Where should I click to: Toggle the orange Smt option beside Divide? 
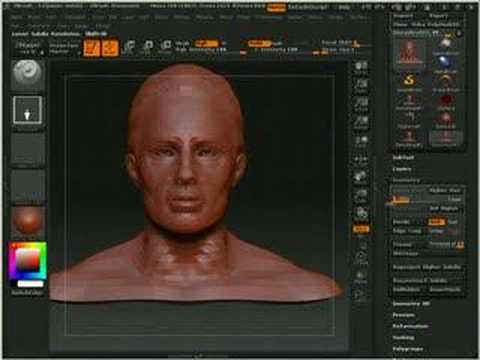[436, 222]
